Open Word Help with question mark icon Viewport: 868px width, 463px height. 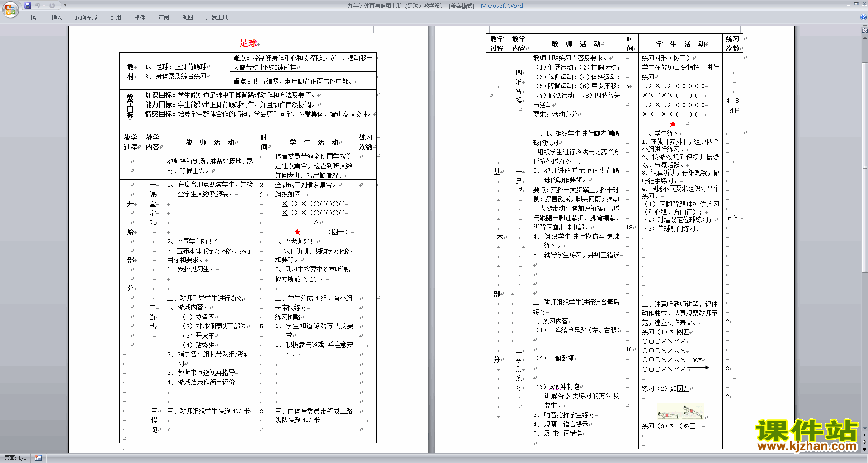coord(863,17)
